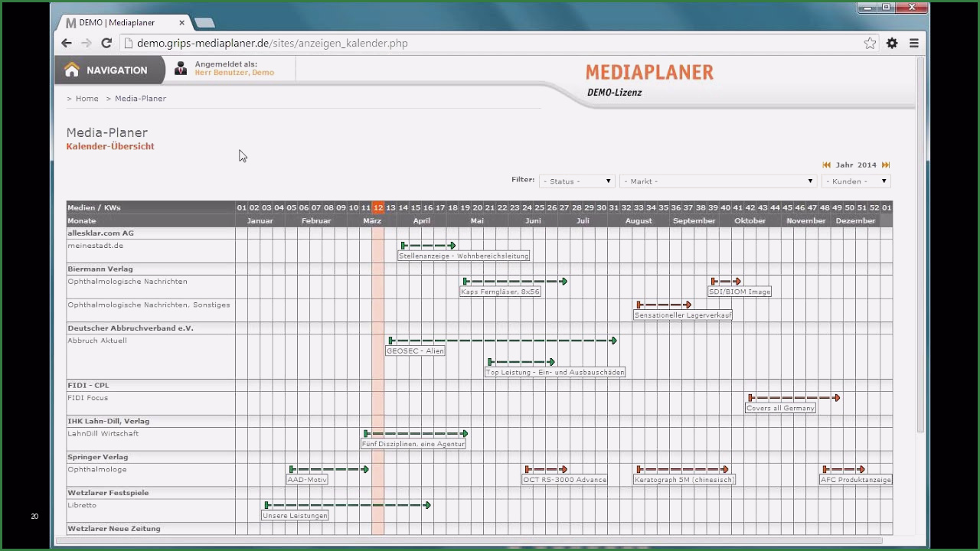The image size is (980, 551).
Task: Click the user avatar icon
Action: [181, 69]
